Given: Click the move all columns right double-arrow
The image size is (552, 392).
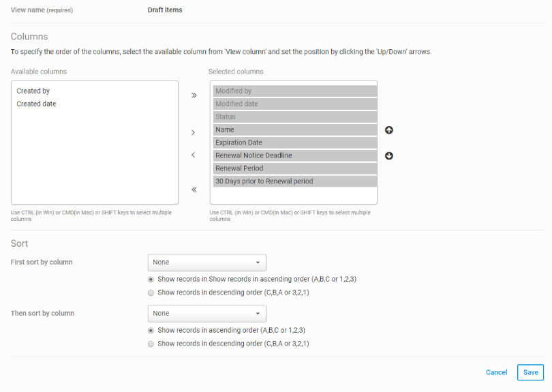Looking at the screenshot, I should [194, 95].
